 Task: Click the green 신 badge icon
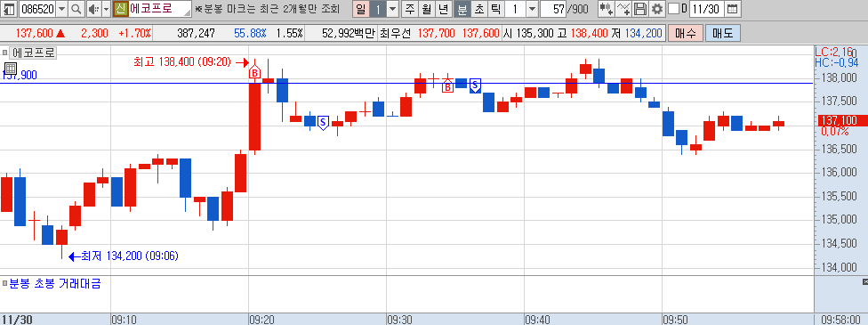point(120,9)
